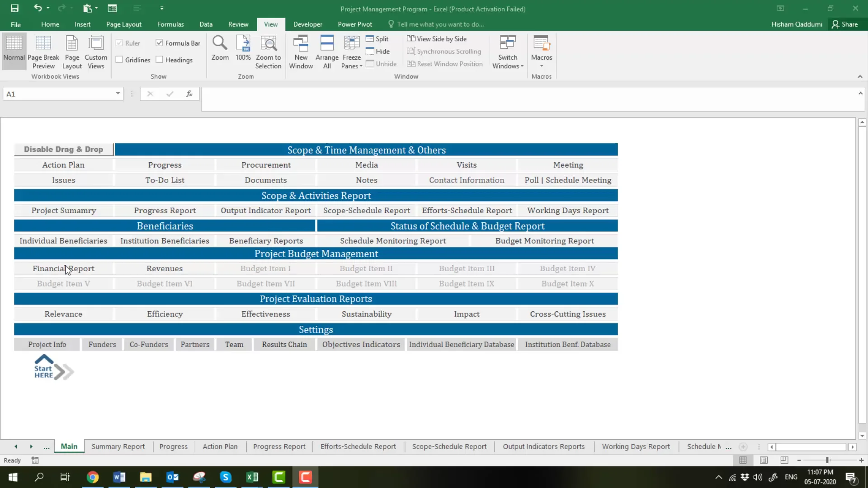Viewport: 868px width, 488px height.
Task: Save the workbook from quick access toolbar
Action: coord(14,8)
